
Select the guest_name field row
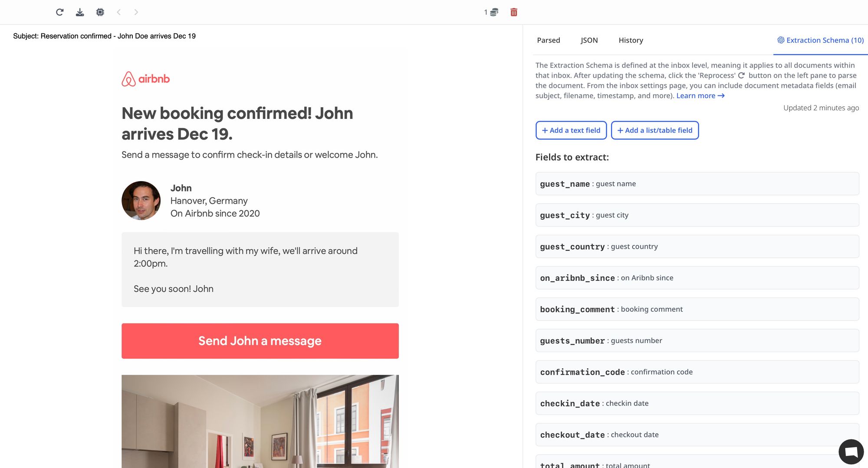tap(697, 184)
